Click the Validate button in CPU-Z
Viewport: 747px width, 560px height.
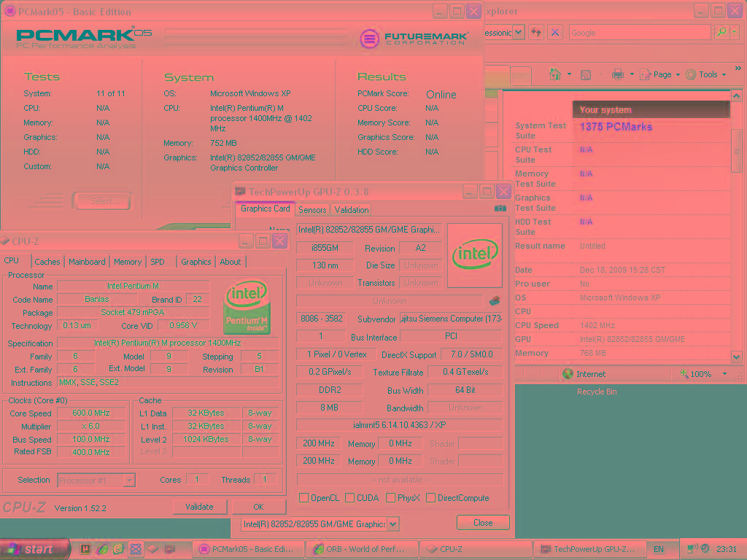(199, 507)
